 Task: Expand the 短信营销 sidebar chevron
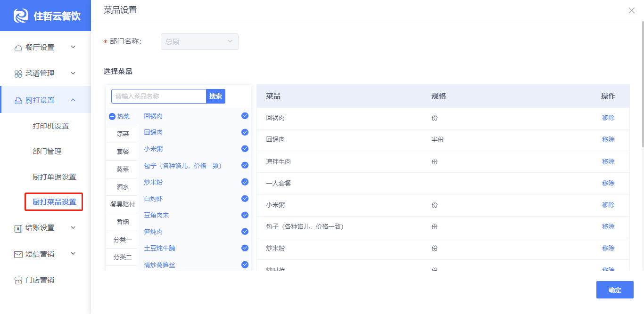pos(73,254)
